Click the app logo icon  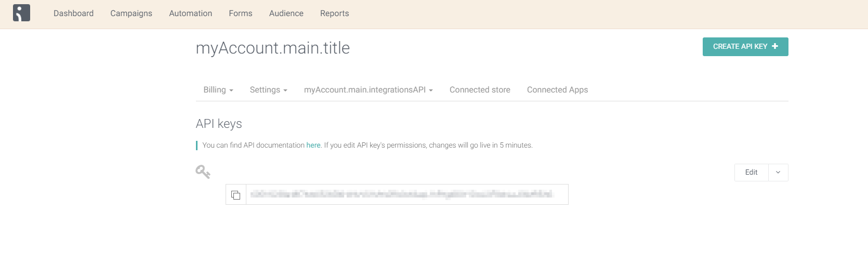(21, 13)
